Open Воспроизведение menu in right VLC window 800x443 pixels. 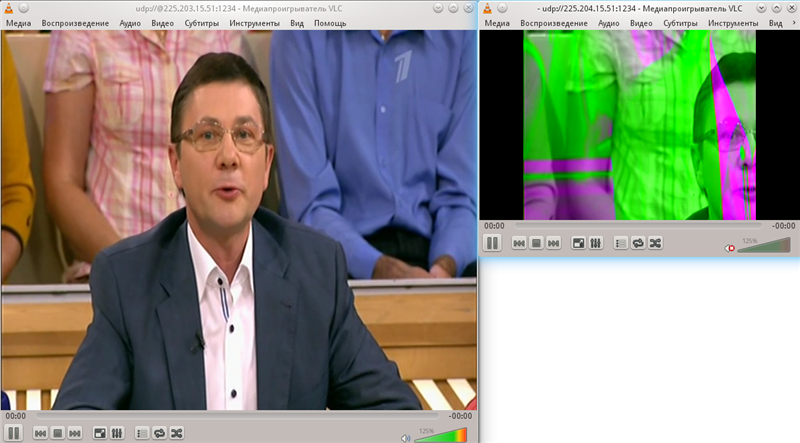pos(554,23)
